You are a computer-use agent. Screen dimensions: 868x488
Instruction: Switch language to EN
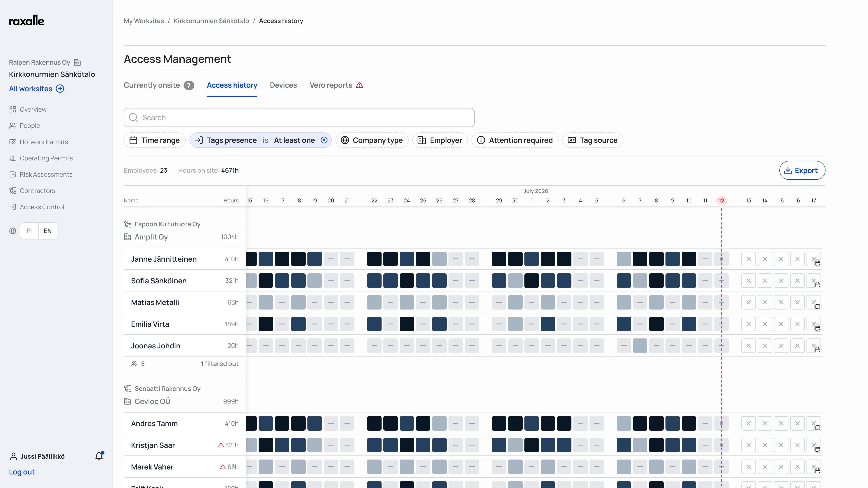[x=47, y=231]
